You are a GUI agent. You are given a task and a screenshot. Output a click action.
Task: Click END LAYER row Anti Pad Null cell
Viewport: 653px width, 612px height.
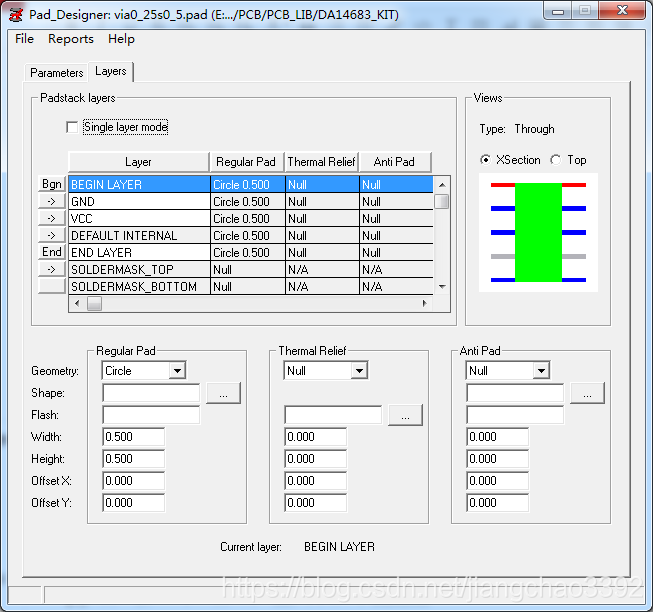click(396, 253)
